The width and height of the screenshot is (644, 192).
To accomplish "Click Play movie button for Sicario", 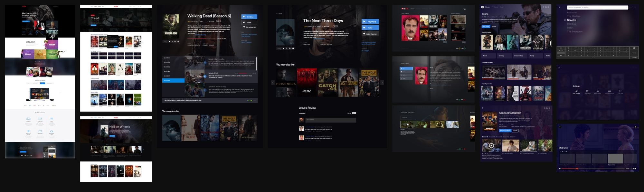I will click(x=486, y=26).
